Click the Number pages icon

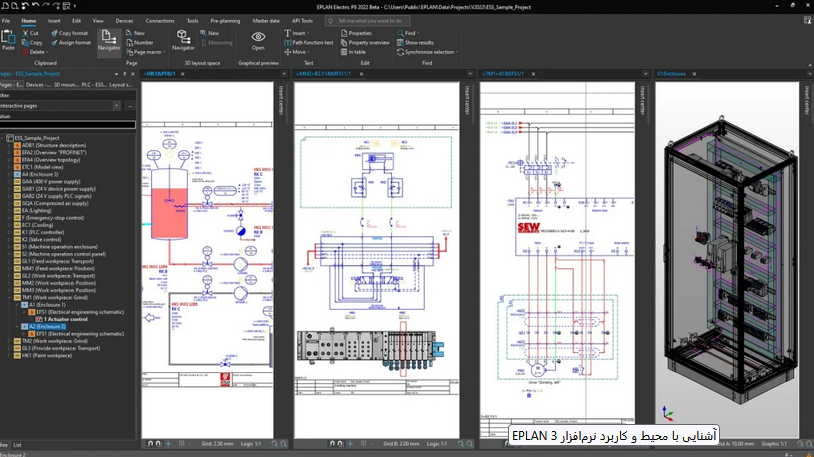(x=129, y=43)
